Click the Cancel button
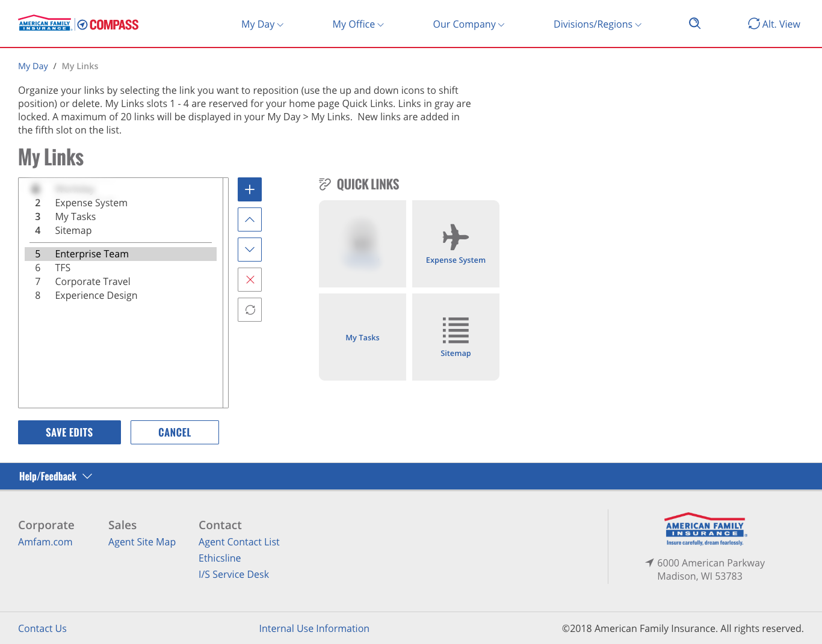Viewport: 822px width, 644px height. 175,432
